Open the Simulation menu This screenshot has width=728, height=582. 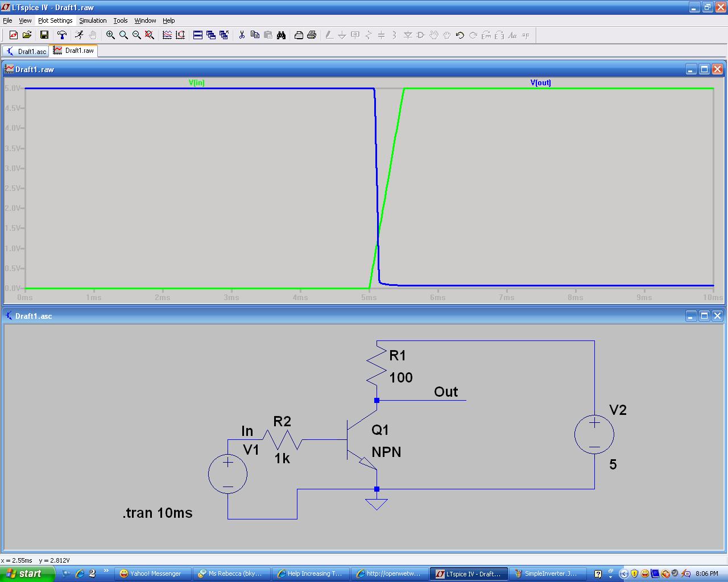pyautogui.click(x=93, y=20)
